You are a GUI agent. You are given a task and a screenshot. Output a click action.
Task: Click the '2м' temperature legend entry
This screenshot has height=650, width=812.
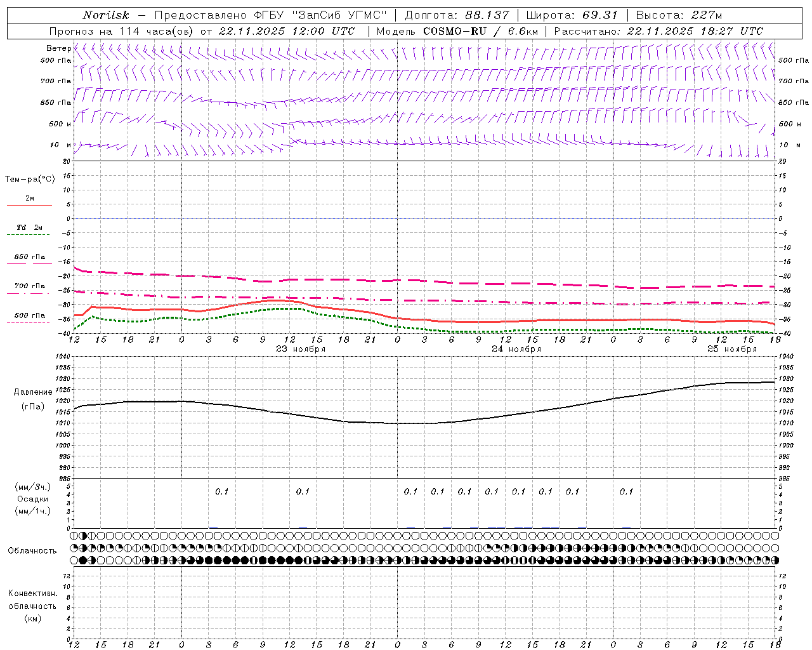coord(30,198)
